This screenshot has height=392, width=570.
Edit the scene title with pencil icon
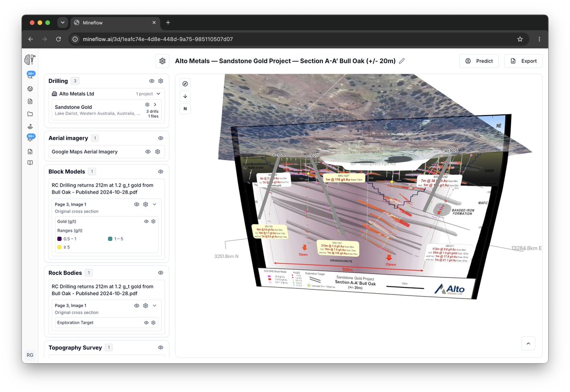pos(402,61)
